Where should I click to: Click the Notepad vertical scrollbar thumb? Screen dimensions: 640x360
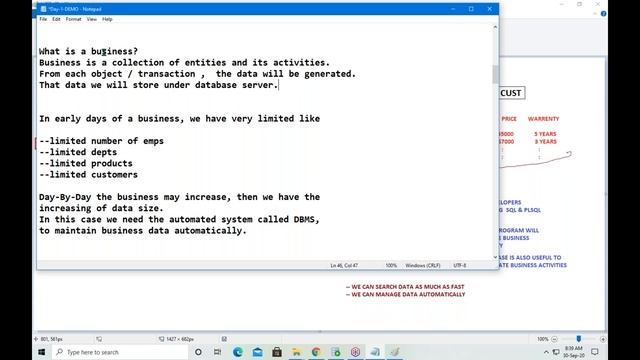click(x=495, y=74)
